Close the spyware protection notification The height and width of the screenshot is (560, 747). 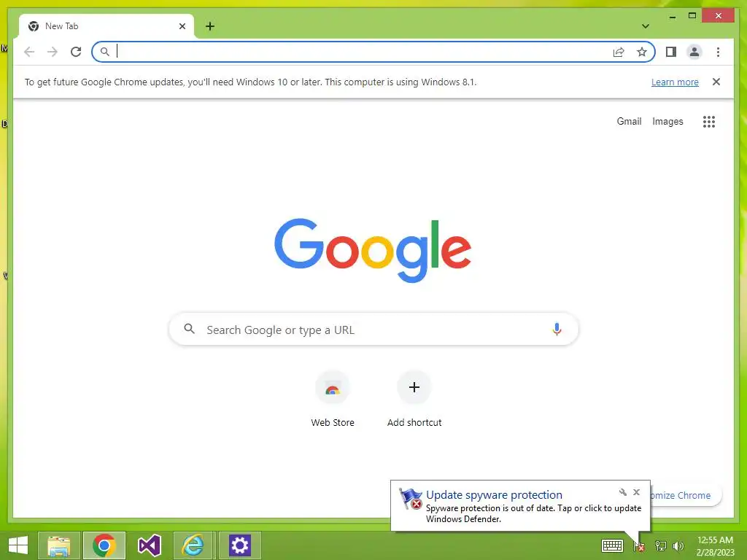[x=636, y=492]
